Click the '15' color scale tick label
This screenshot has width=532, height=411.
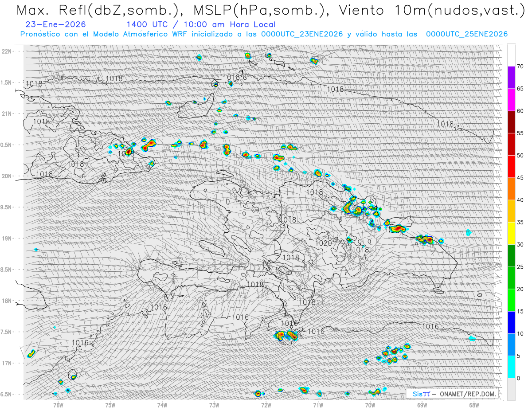point(520,311)
